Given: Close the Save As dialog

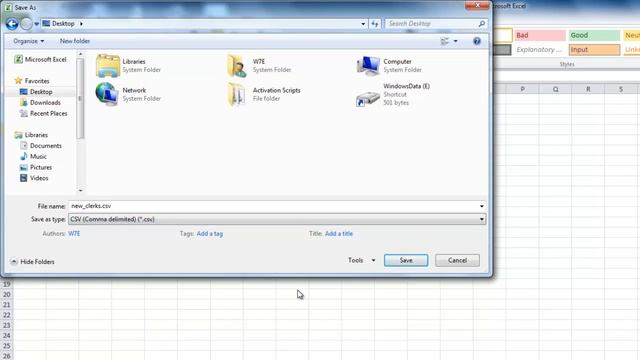Looking at the screenshot, I should (477, 5).
